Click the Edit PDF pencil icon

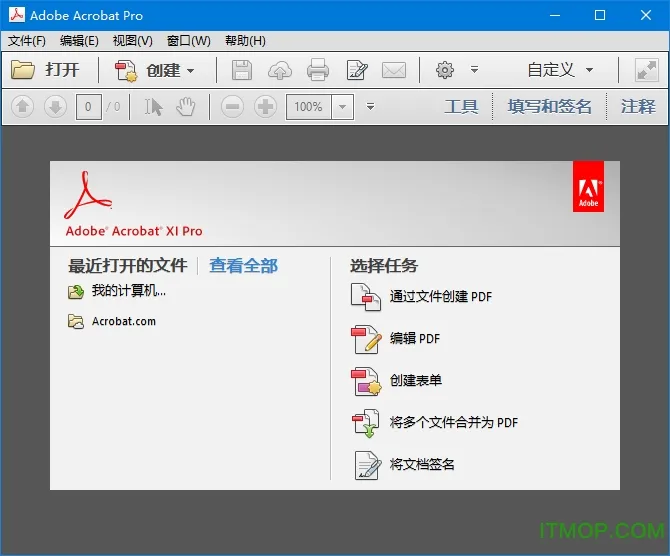pyautogui.click(x=366, y=338)
